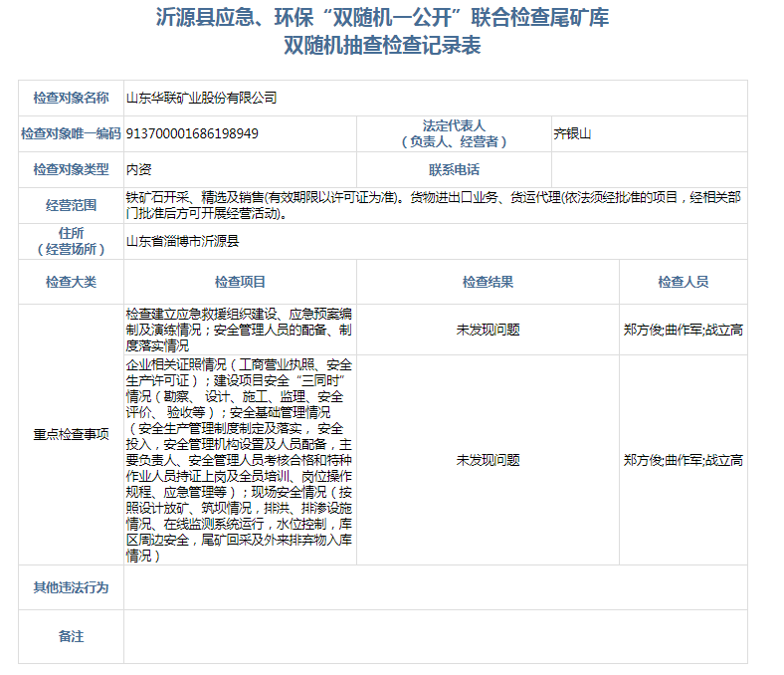
Task: Click the unique code 913700001686198949
Action: [192, 133]
